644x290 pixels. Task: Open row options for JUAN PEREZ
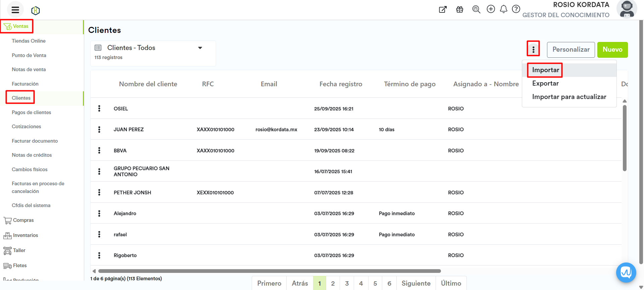pyautogui.click(x=99, y=130)
